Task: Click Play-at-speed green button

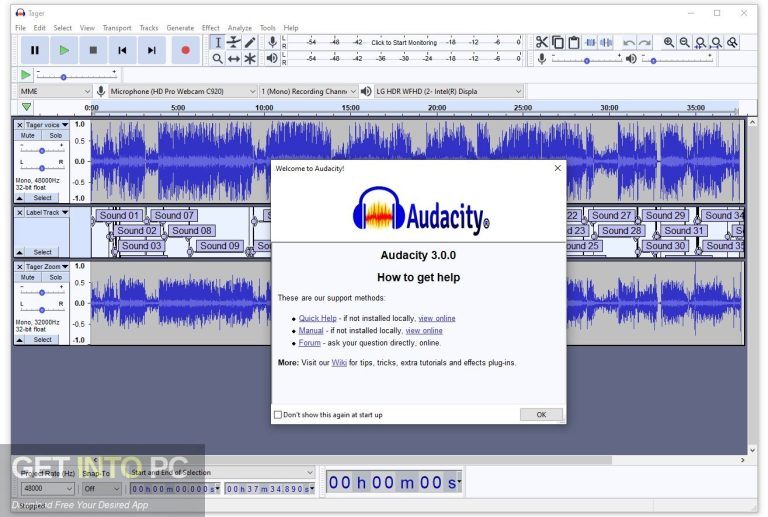Action: click(x=25, y=75)
